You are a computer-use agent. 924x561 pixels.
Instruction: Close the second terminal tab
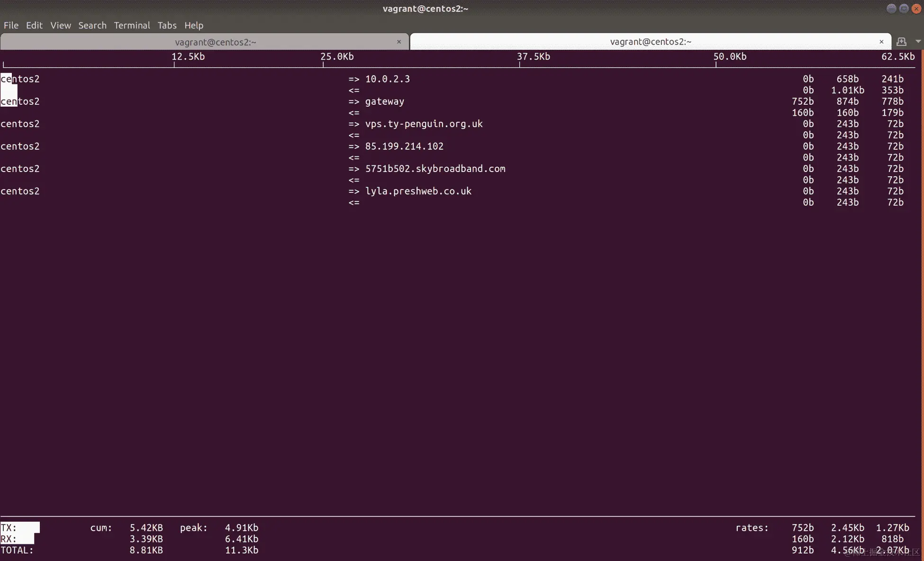pos(881,42)
